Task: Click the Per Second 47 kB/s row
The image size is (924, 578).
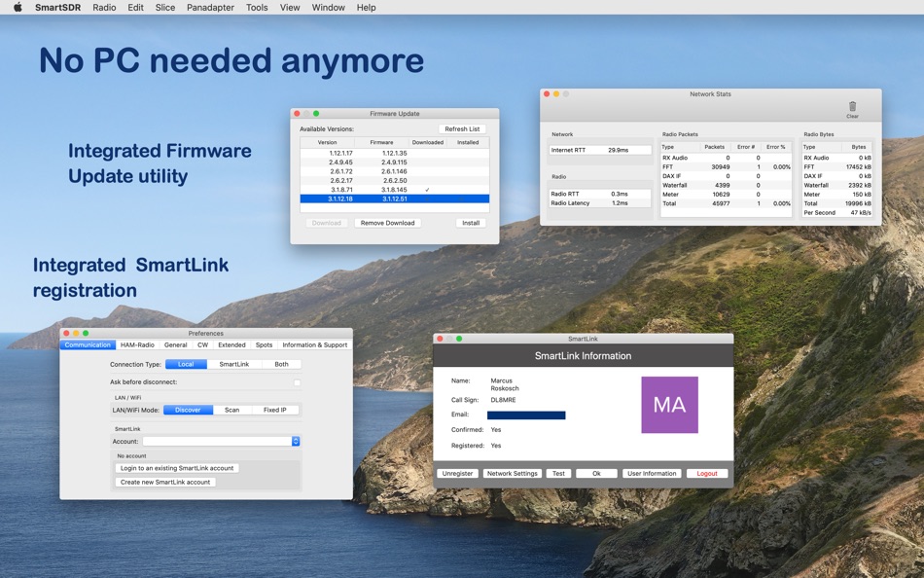Action: point(836,212)
